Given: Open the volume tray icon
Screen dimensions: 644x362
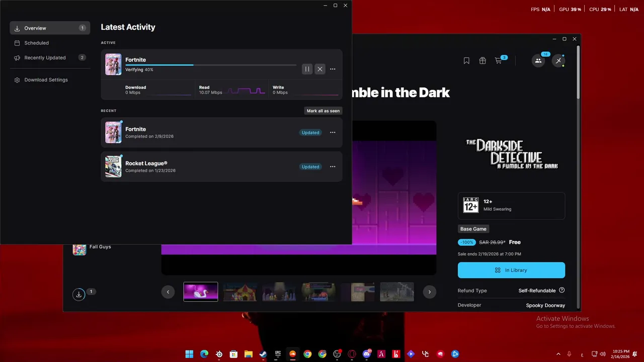Looking at the screenshot, I should (x=603, y=354).
